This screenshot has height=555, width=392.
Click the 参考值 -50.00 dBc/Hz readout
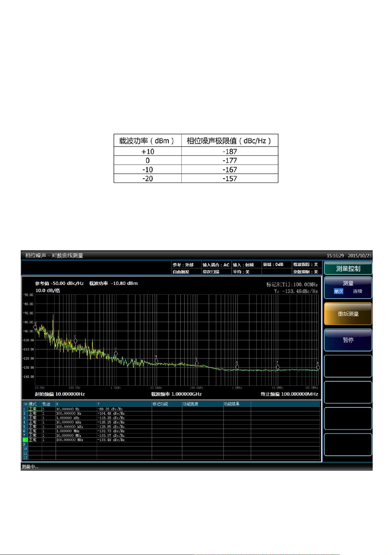pos(59,283)
